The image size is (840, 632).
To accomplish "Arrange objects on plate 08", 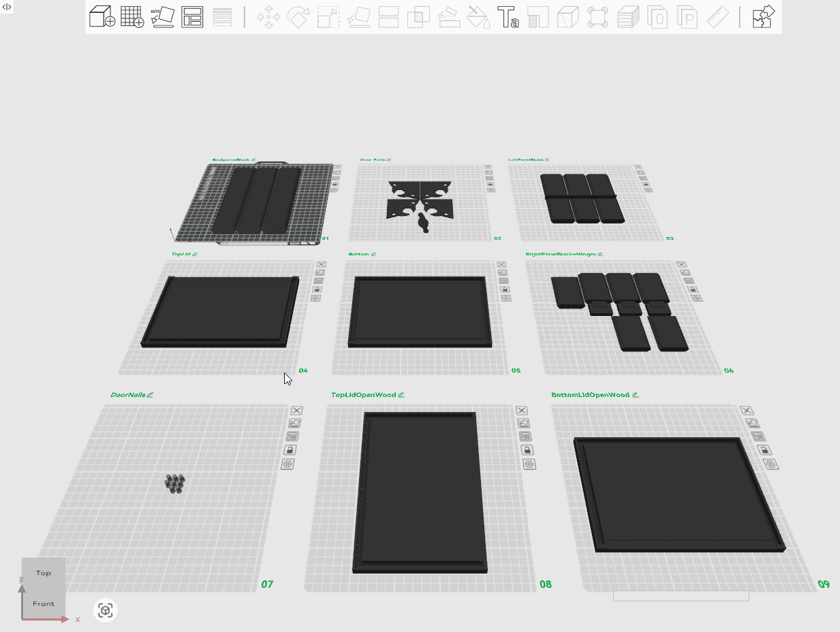I will tap(525, 437).
